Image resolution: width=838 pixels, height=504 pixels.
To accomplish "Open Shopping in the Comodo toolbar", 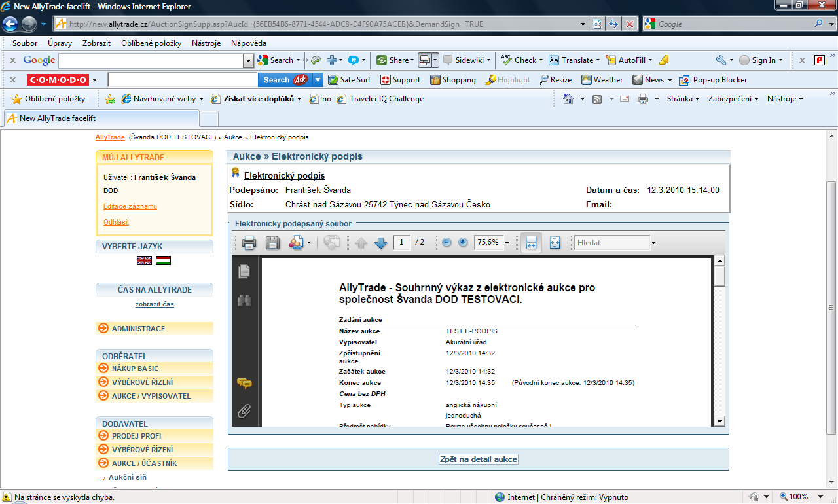I will 453,80.
